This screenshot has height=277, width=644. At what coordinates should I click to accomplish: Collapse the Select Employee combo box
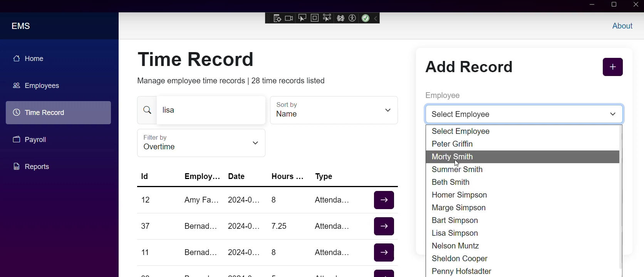pos(524,114)
